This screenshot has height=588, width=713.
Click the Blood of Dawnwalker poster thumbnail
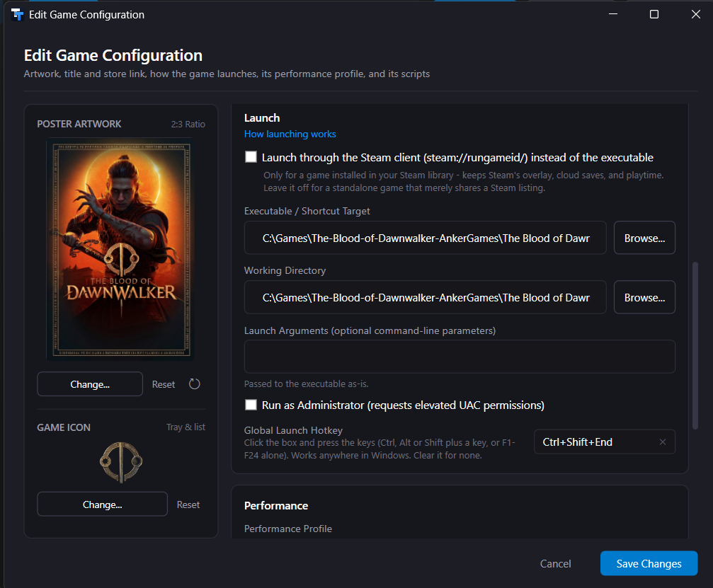tap(121, 249)
